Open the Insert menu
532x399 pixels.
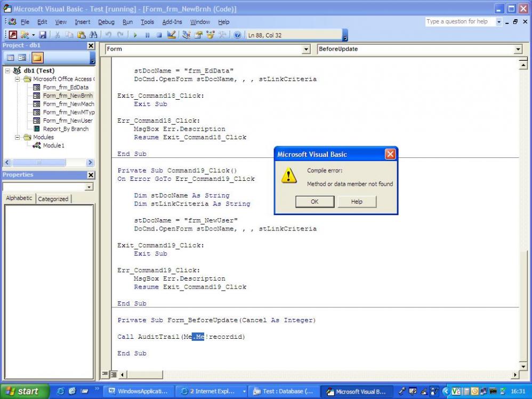pyautogui.click(x=83, y=22)
